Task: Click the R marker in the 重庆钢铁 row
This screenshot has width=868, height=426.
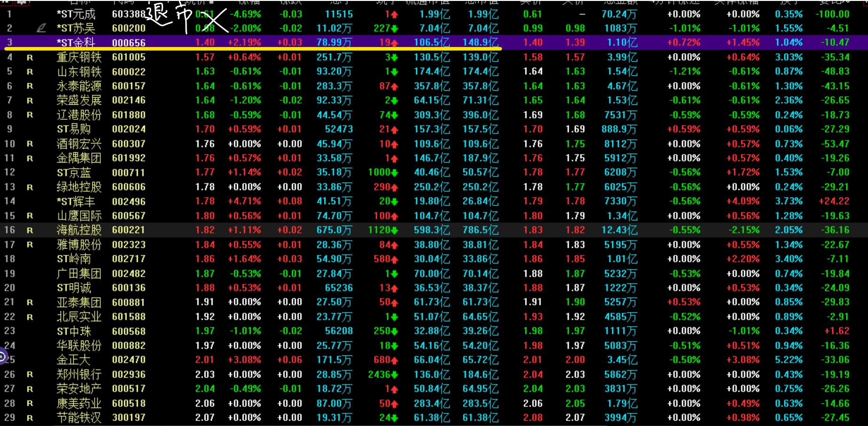Action: [x=30, y=57]
